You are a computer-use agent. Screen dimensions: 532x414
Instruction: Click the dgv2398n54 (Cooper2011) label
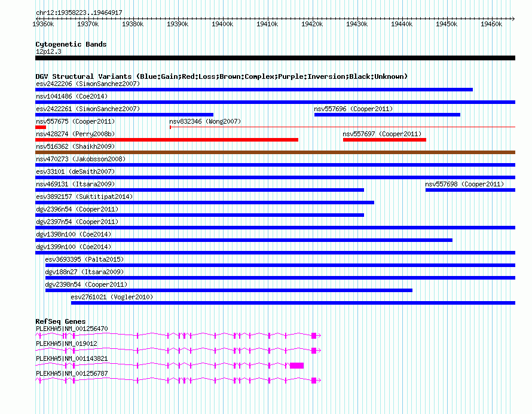tap(86, 284)
